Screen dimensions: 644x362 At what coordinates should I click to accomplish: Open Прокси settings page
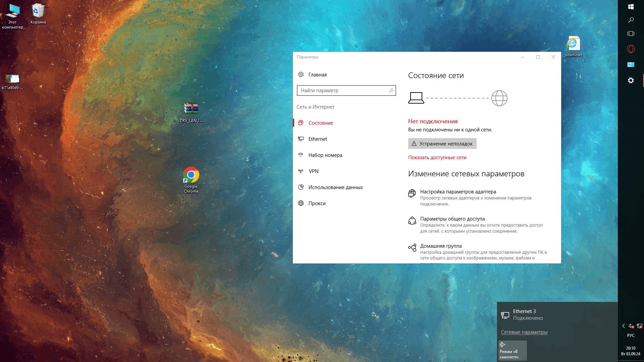point(317,203)
